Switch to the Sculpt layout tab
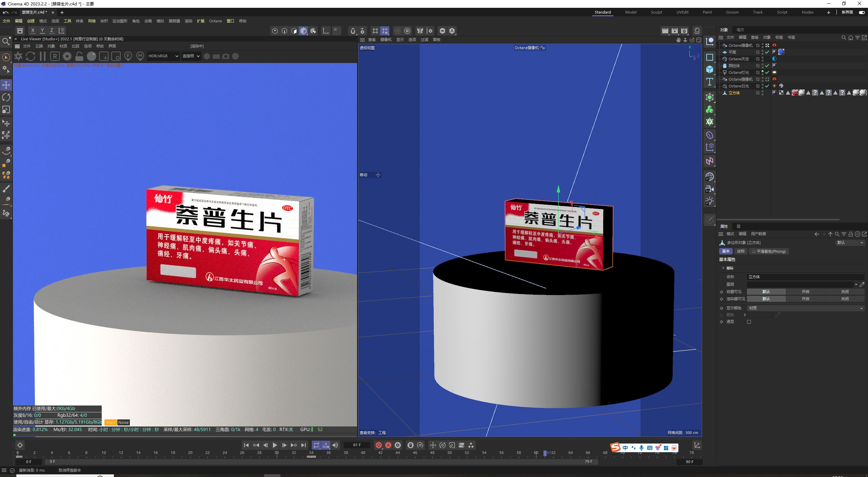This screenshot has width=868, height=477. point(656,12)
